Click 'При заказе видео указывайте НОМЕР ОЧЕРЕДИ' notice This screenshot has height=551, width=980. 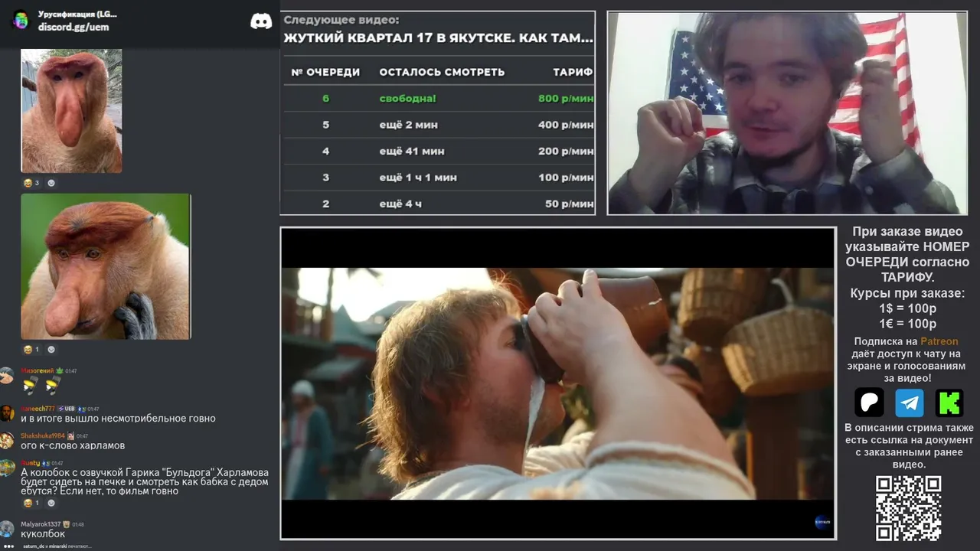point(907,254)
